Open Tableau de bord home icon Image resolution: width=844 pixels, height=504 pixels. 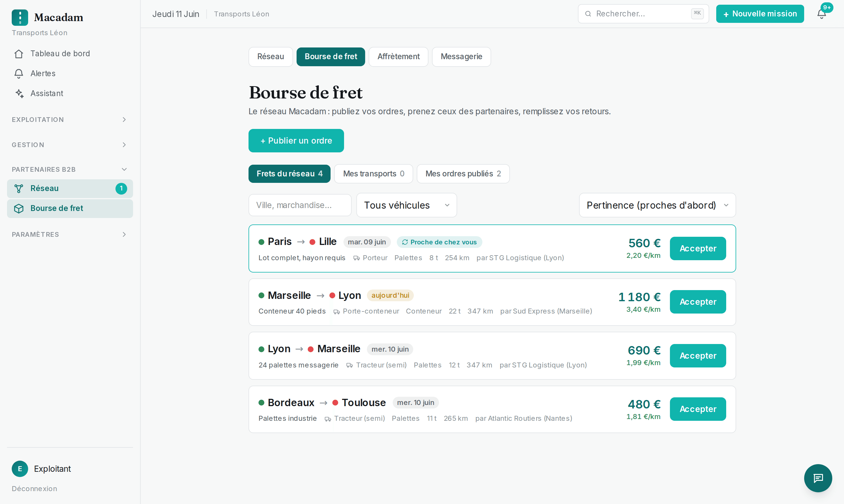click(19, 54)
